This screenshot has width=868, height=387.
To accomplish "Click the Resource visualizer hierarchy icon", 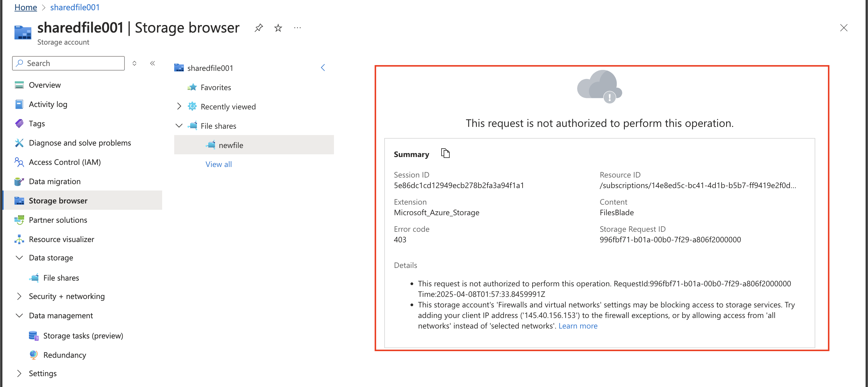I will pyautogui.click(x=19, y=239).
